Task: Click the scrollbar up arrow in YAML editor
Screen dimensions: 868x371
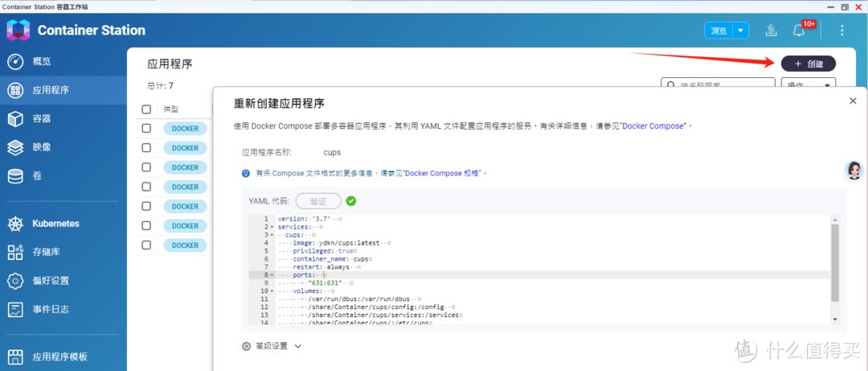Action: point(834,219)
